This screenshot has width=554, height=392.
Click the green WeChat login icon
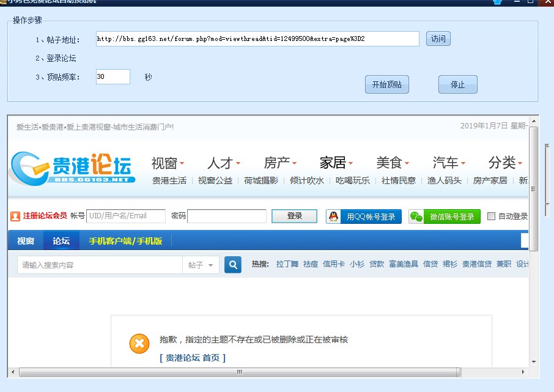pyautogui.click(x=416, y=216)
